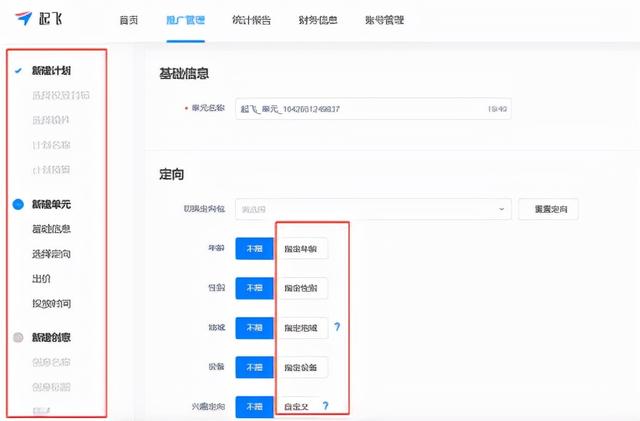Choose 自定义 for interest targeting

pyautogui.click(x=297, y=407)
